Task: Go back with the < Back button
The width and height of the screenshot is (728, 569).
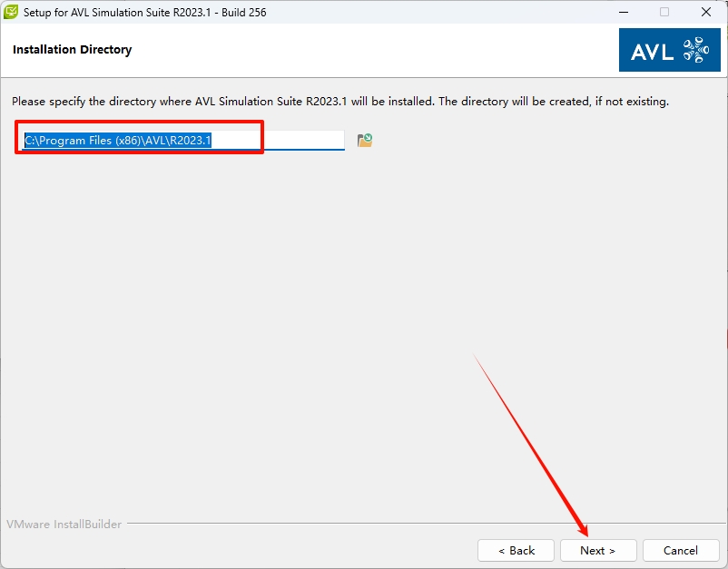Action: pos(516,550)
